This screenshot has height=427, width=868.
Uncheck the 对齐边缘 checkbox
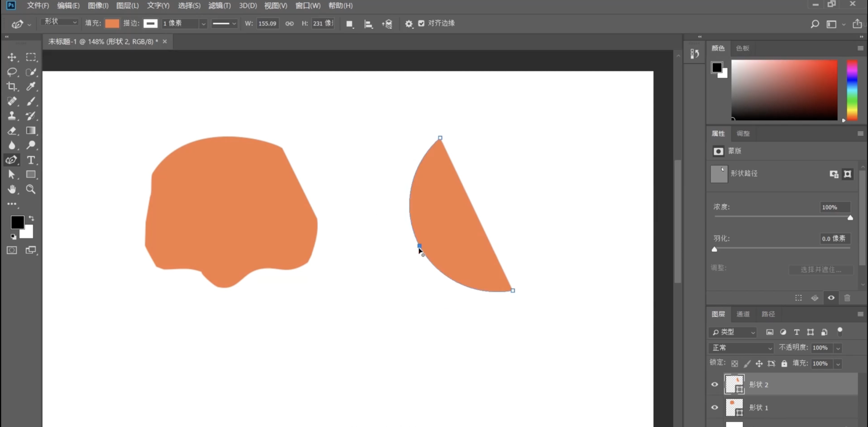[x=421, y=23]
